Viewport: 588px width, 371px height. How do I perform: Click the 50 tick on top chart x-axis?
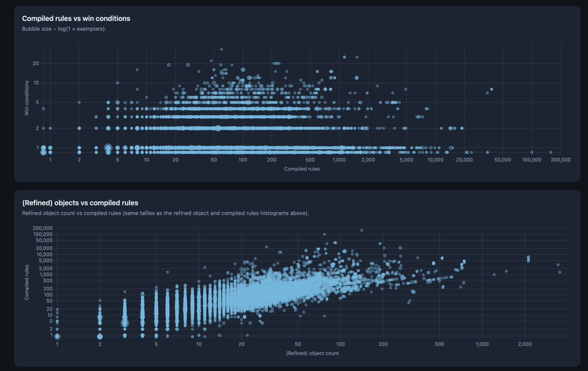[214, 160]
